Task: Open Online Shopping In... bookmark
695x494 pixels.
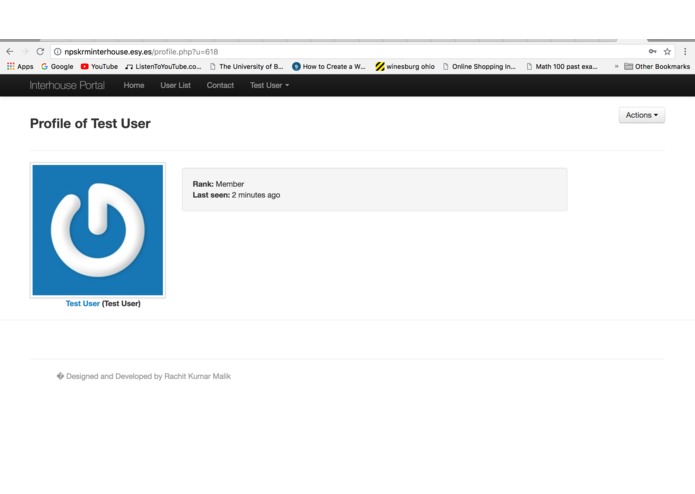Action: (x=480, y=66)
